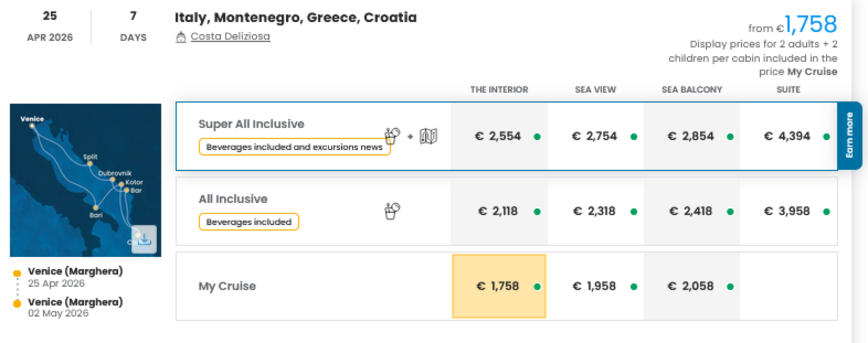The image size is (868, 343).
Task: Click the excursions map icon
Action: click(428, 136)
